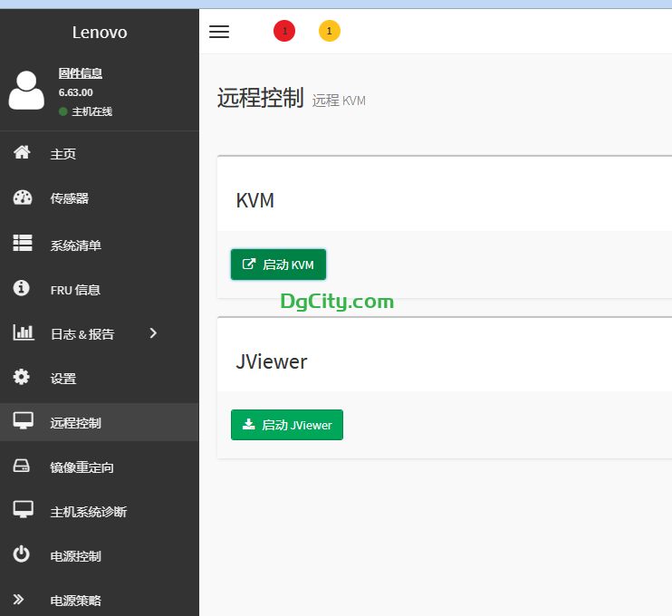672x616 pixels.
Task: Click the user avatar icon
Action: point(26,91)
